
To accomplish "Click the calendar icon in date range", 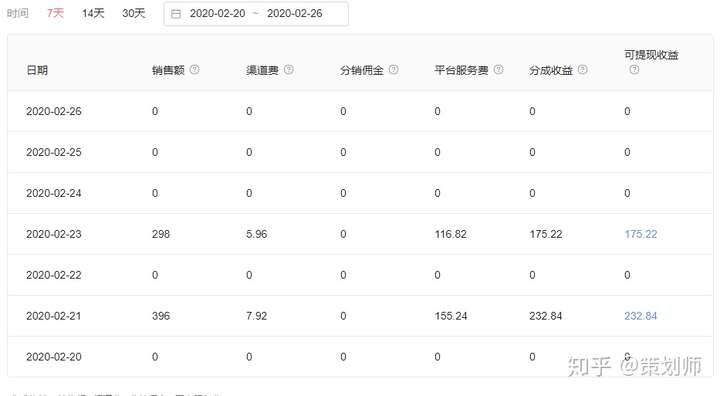I will tap(175, 14).
